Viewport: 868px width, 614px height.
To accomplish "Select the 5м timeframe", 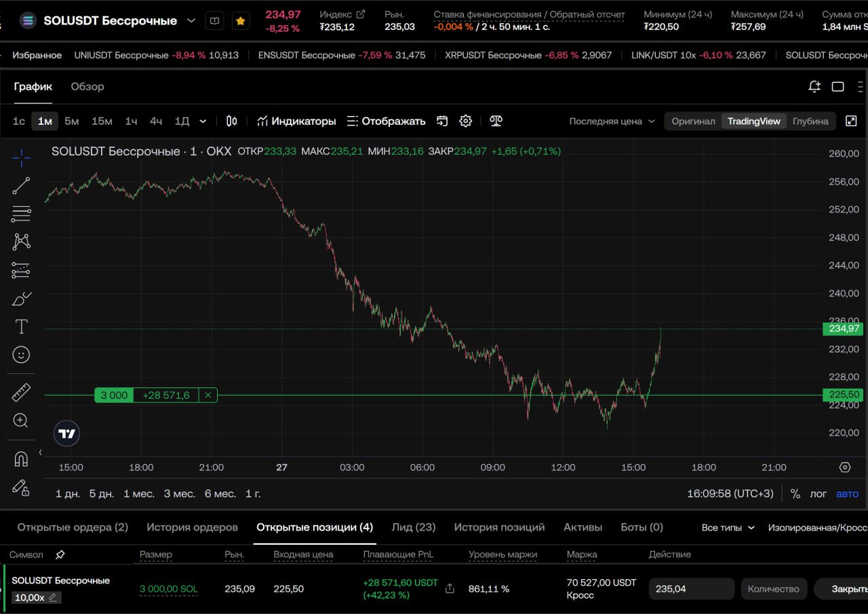I will [x=72, y=121].
